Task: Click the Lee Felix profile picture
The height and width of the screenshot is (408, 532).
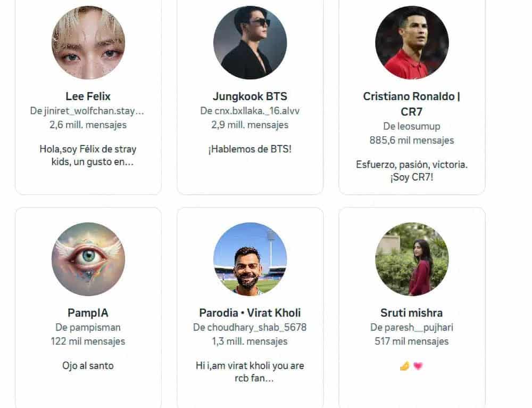Action: pos(88,43)
